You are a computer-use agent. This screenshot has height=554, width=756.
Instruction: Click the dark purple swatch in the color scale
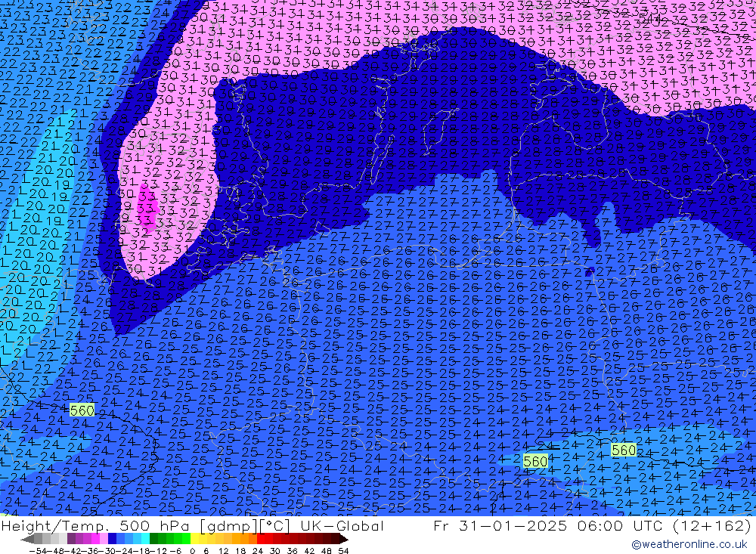pos(71,539)
